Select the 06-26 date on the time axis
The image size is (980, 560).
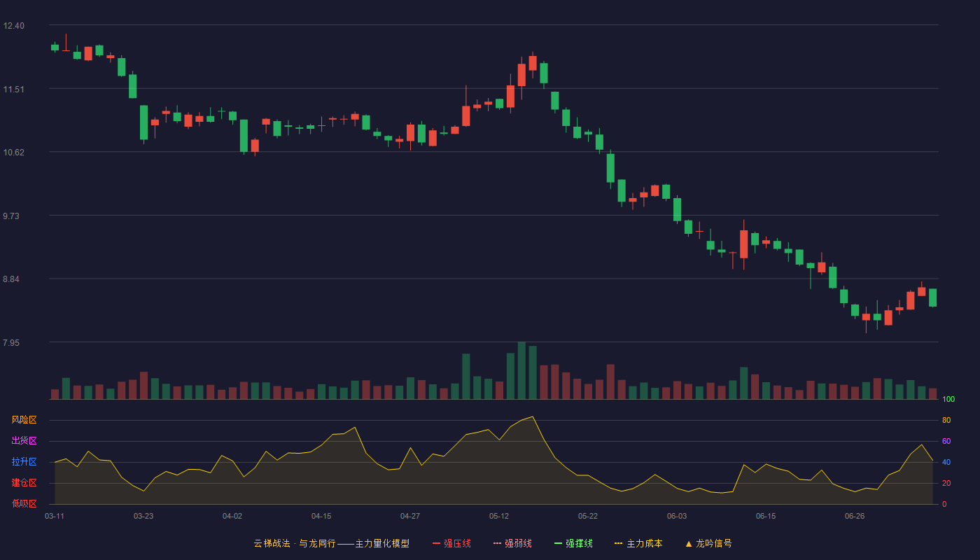click(x=855, y=516)
